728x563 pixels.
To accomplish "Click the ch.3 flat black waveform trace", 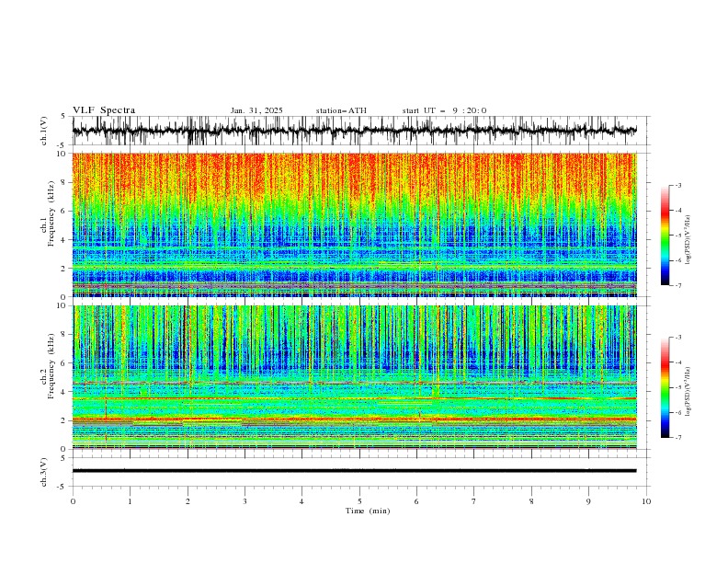I will tap(354, 471).
